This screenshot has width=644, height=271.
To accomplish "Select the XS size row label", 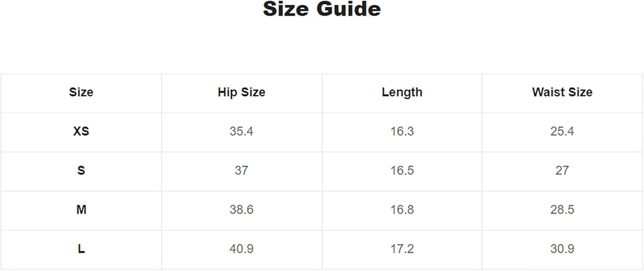I will [x=81, y=131].
